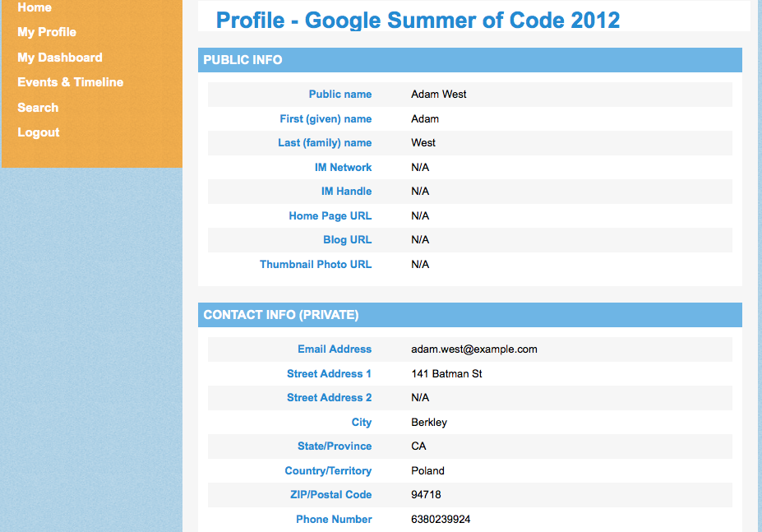Click the N/A value for Blog URL
This screenshot has width=762, height=532.
tap(420, 240)
